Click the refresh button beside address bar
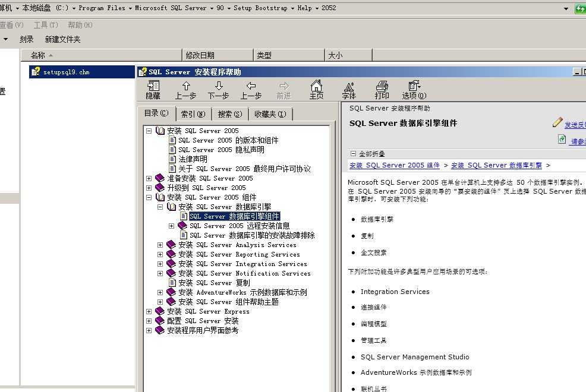Screen dimensions: 586x392 tap(581, 8)
